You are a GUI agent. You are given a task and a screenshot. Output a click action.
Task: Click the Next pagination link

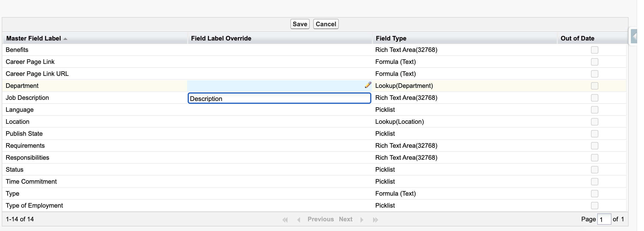coord(345,219)
